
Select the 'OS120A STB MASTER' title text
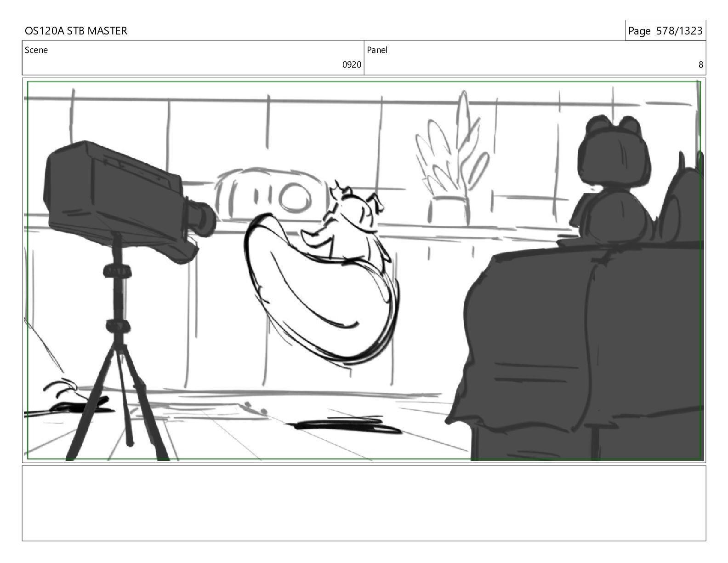(76, 31)
